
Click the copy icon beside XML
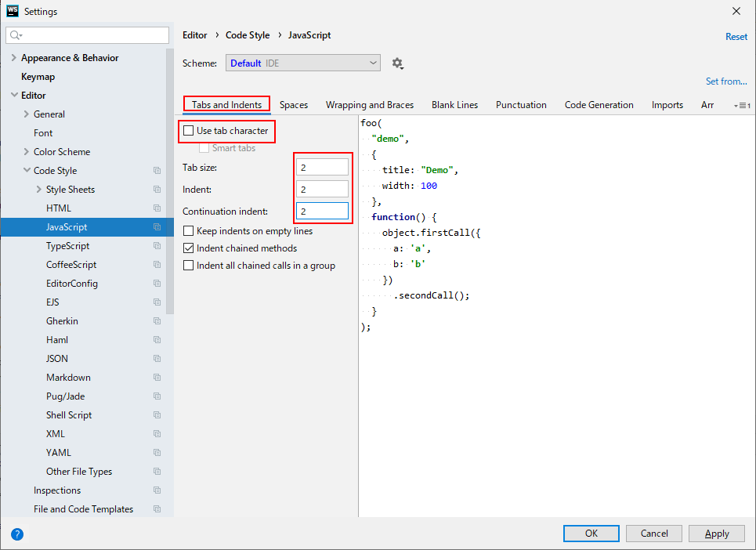coord(157,434)
